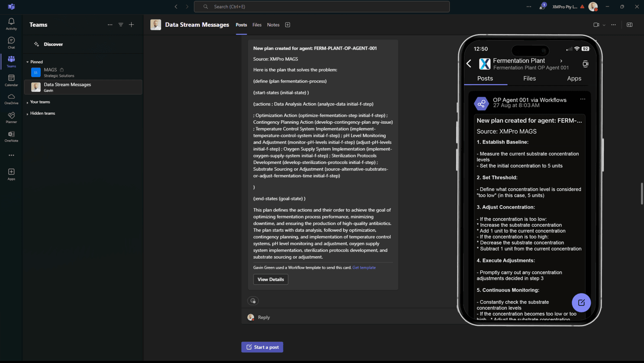Add a tab with plus icon
Screen dimensions: 644x363
(287, 25)
